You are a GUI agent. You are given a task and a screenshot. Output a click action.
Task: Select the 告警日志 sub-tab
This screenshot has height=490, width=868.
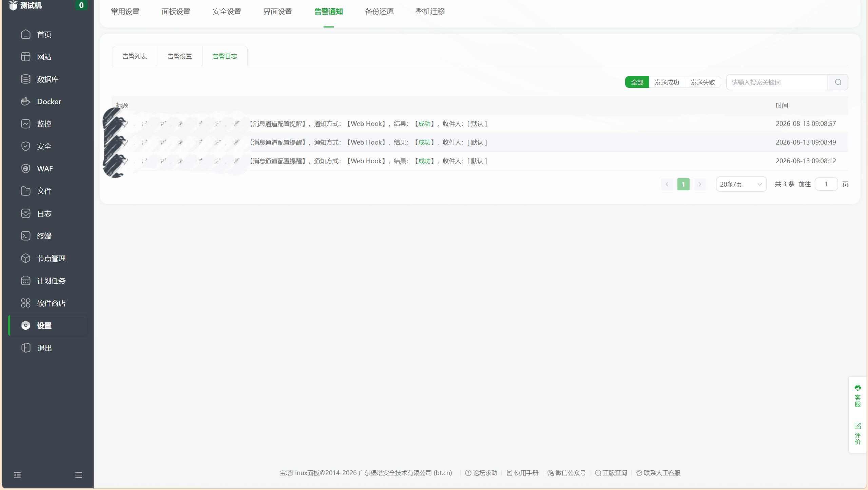(x=225, y=56)
